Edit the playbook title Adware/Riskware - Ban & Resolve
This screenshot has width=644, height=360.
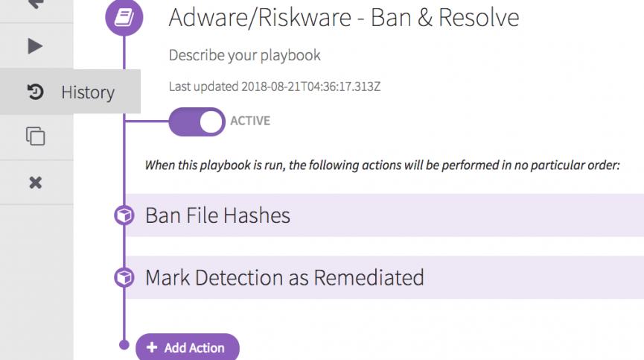(343, 18)
